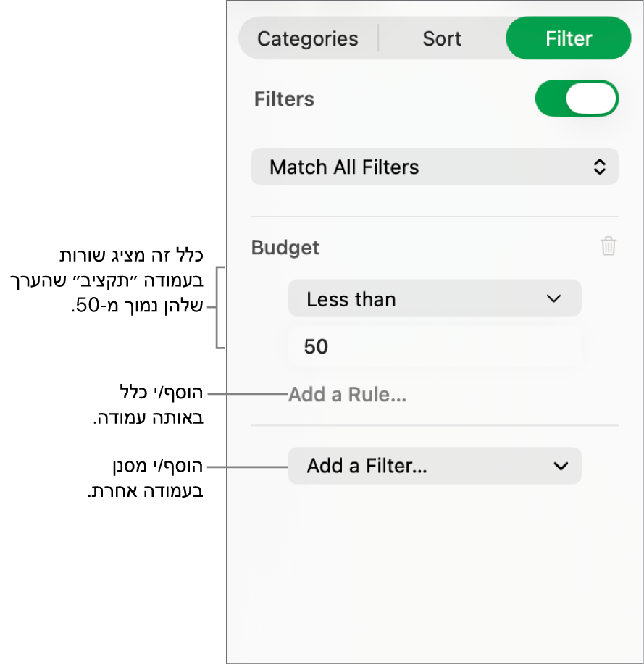
Task: Switch to the Sort tab
Action: click(x=442, y=38)
